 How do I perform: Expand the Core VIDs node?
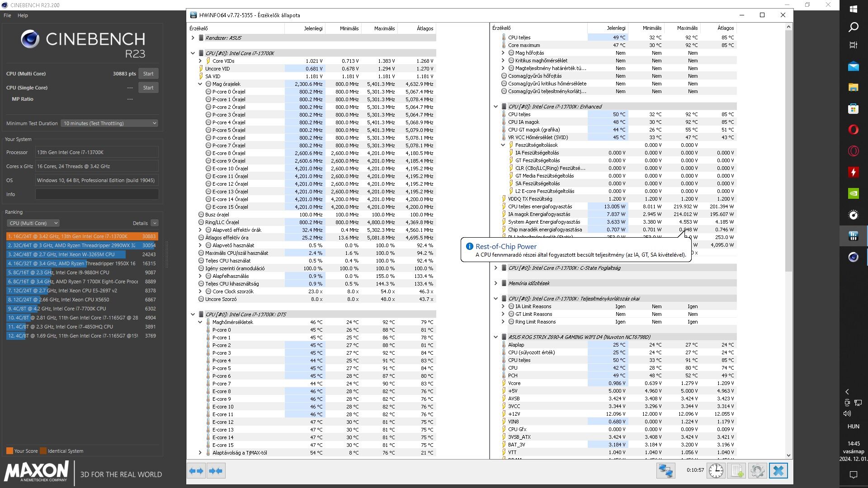200,61
